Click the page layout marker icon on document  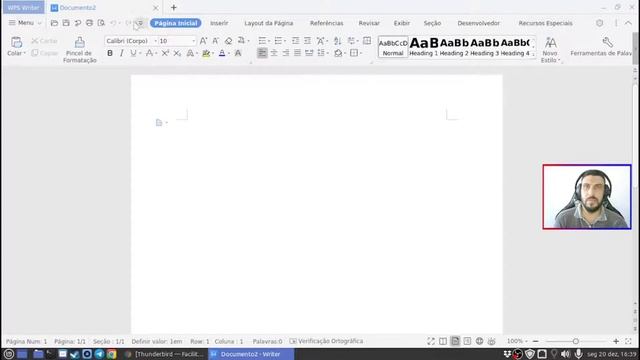click(x=159, y=122)
